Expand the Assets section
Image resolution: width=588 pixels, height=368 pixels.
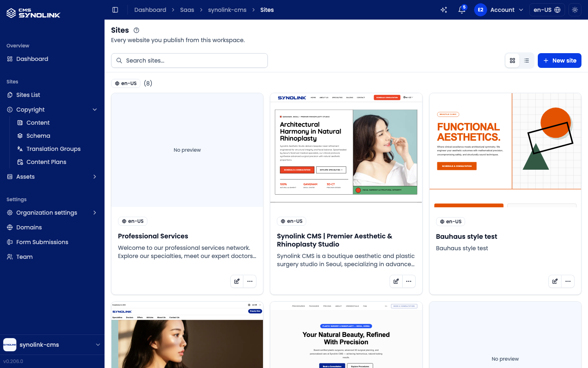(52, 177)
